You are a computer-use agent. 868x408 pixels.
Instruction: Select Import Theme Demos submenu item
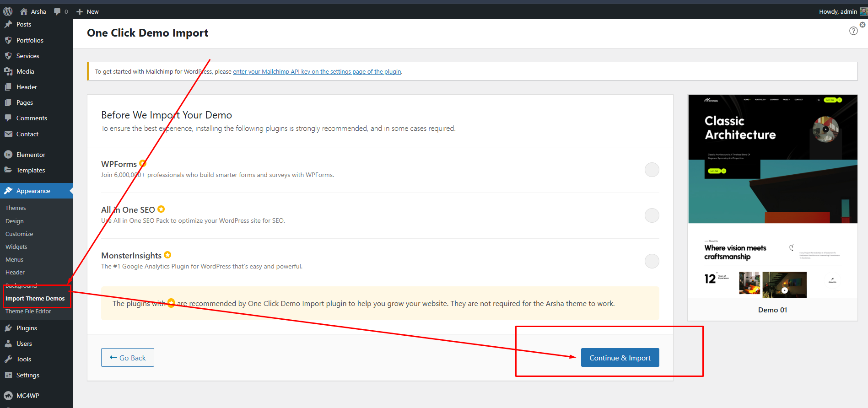[35, 298]
